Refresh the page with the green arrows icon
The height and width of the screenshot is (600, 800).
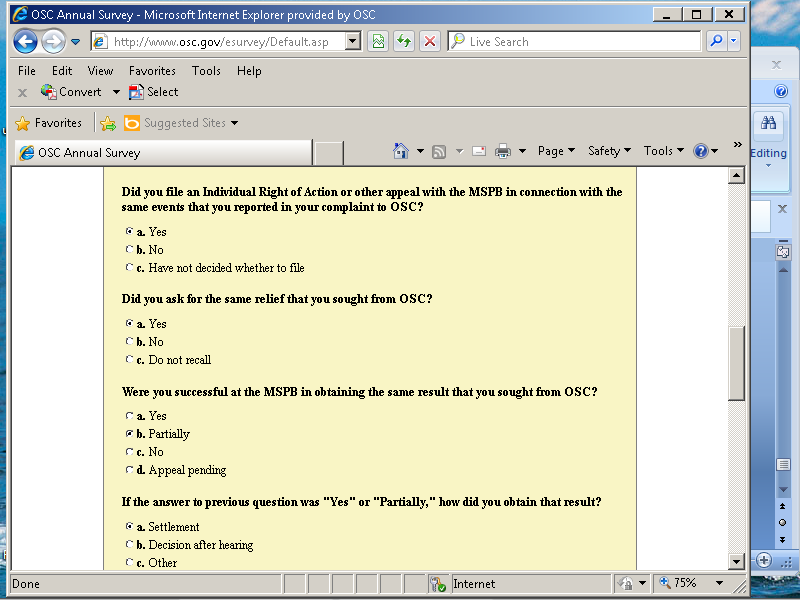[404, 41]
